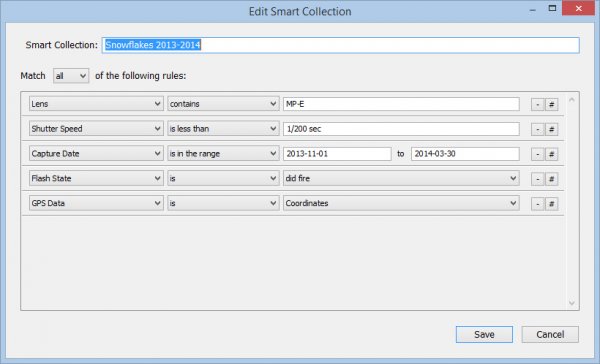The image size is (600, 364).
Task: Remove the GPS Data rule with minus button
Action: click(x=537, y=204)
